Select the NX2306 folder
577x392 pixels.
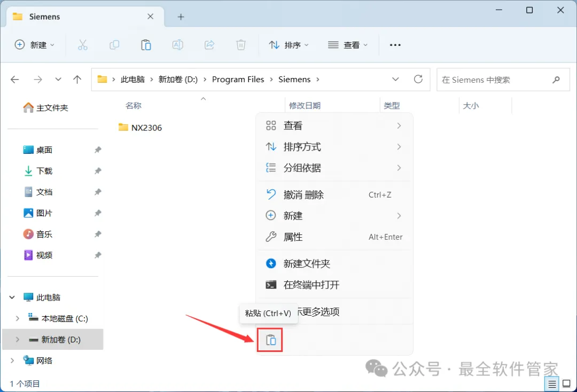(x=140, y=128)
